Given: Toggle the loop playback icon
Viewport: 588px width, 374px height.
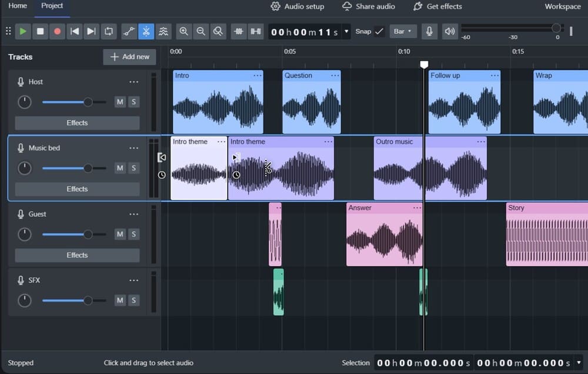Looking at the screenshot, I should (x=109, y=32).
